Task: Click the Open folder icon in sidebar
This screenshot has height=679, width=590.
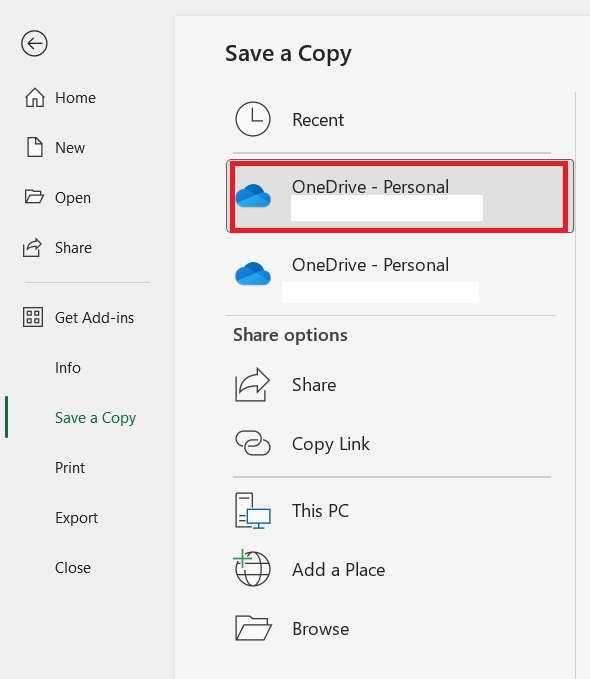Action: (34, 197)
